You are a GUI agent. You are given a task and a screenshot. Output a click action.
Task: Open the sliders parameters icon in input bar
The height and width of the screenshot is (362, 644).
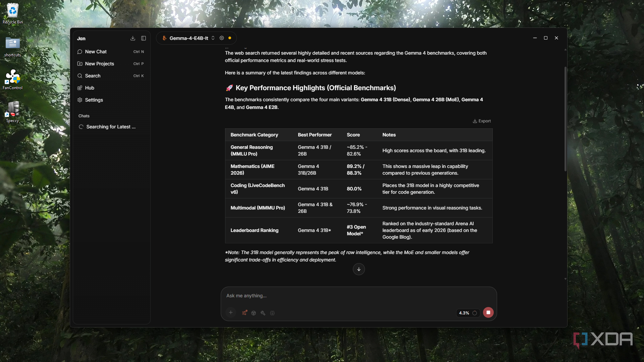point(245,313)
